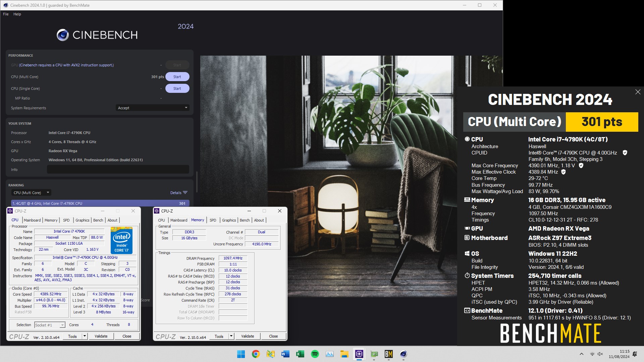
Task: Open File Explorer from the taskbar
Action: [x=344, y=354]
